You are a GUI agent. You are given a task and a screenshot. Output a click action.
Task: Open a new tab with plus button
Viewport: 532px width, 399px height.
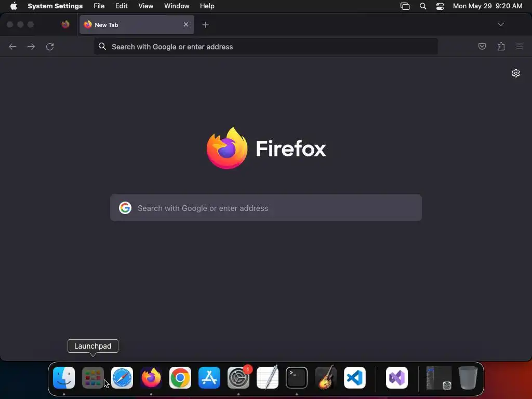[205, 25]
